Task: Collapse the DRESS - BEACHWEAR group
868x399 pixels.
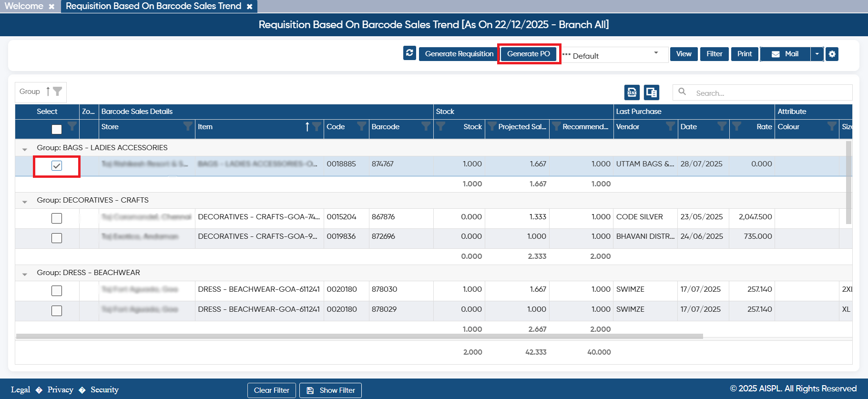Action: pos(25,274)
